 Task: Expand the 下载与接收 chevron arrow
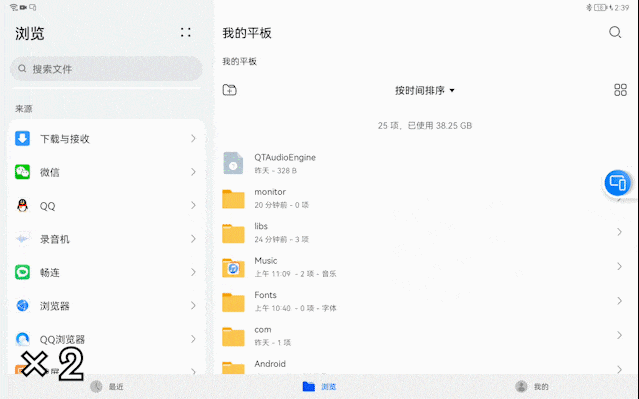pyautogui.click(x=193, y=139)
